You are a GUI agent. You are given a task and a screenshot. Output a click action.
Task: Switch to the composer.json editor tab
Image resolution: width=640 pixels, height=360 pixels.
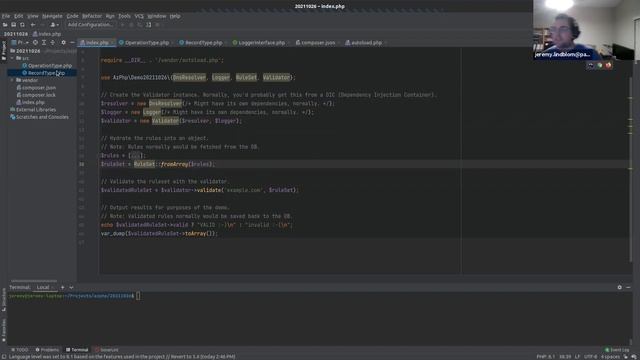tap(318, 42)
